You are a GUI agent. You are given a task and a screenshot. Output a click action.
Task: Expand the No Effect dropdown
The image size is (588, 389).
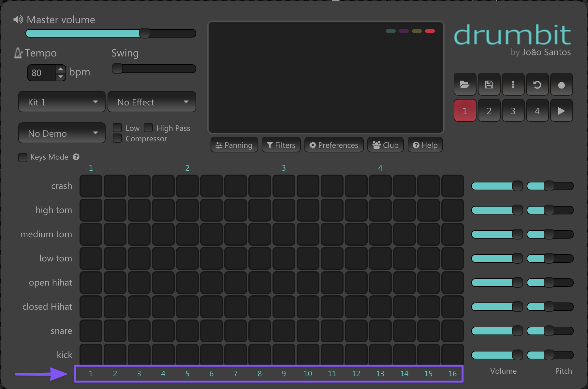[x=152, y=102]
